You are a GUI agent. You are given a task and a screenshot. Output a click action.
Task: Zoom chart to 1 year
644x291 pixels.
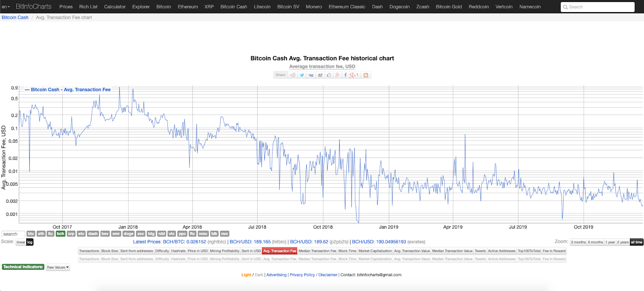tap(610, 242)
